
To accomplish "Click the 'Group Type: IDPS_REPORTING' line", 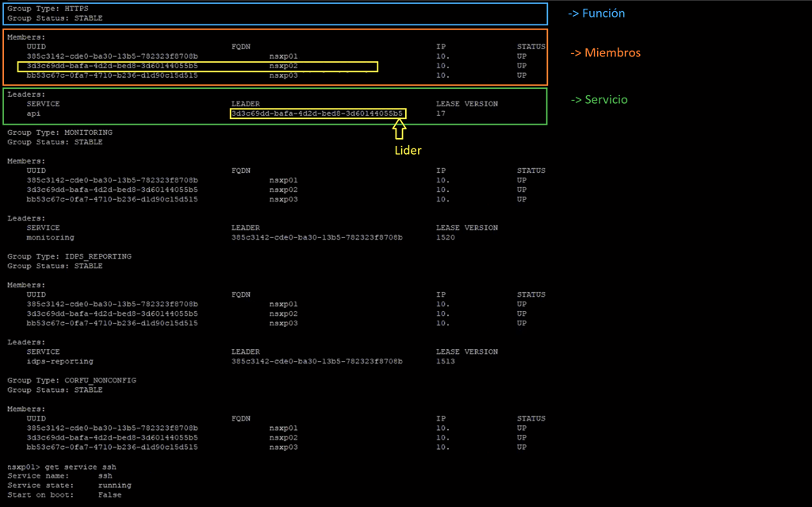I will pos(69,256).
